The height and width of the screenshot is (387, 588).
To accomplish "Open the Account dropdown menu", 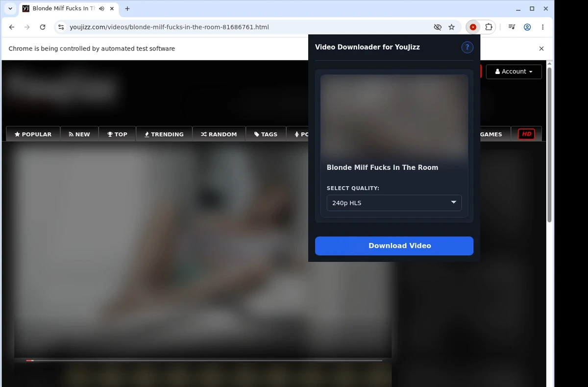I will click(x=514, y=72).
